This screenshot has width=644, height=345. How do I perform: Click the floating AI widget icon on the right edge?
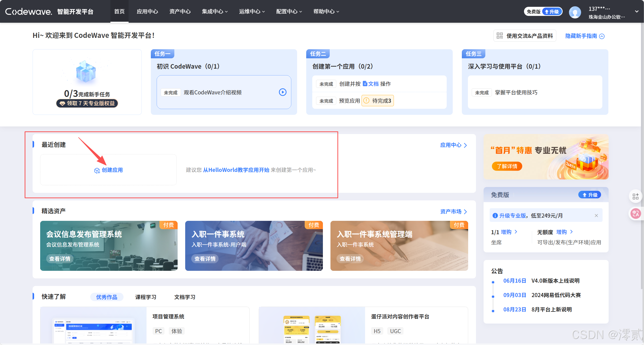(x=635, y=196)
